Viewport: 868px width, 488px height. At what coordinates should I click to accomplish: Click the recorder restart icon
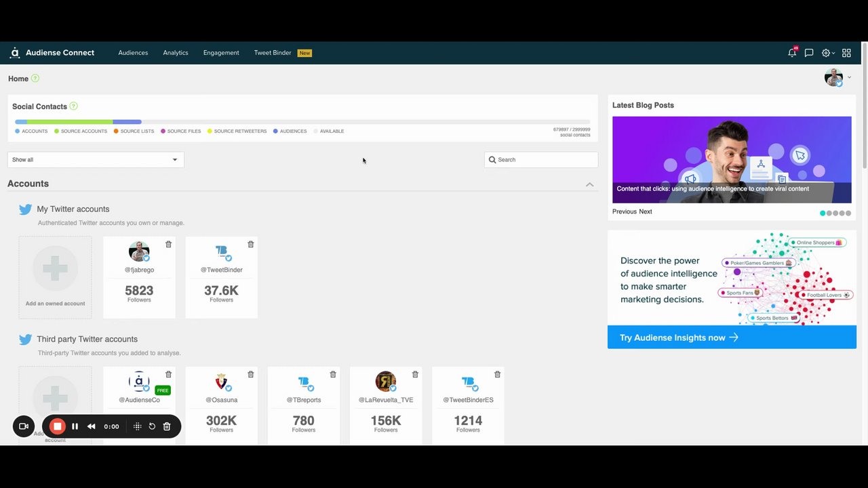point(152,426)
